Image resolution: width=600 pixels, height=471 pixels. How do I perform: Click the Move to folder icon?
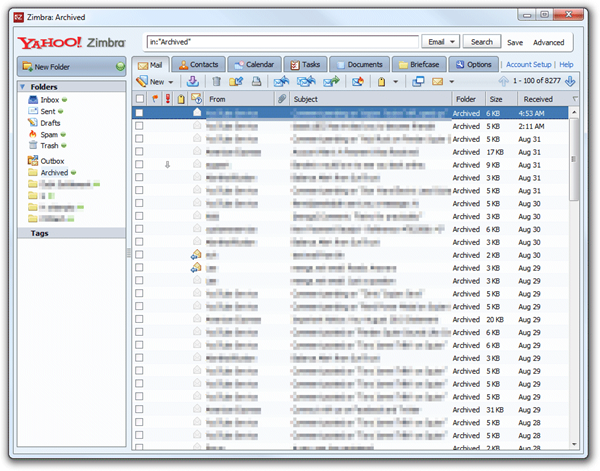point(236,81)
